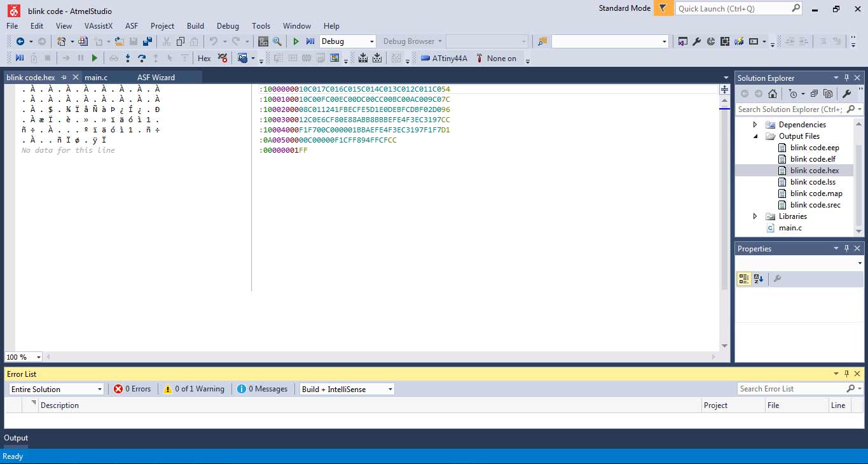Screen dimensions: 868x464
Task: Toggle the 0 Errors filter
Action: pos(133,389)
